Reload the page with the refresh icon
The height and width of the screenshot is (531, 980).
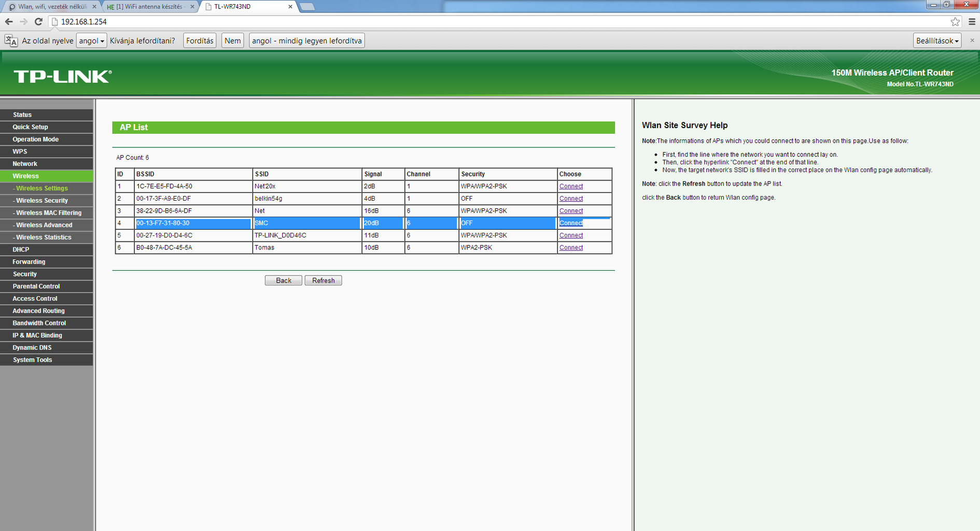pos(38,22)
